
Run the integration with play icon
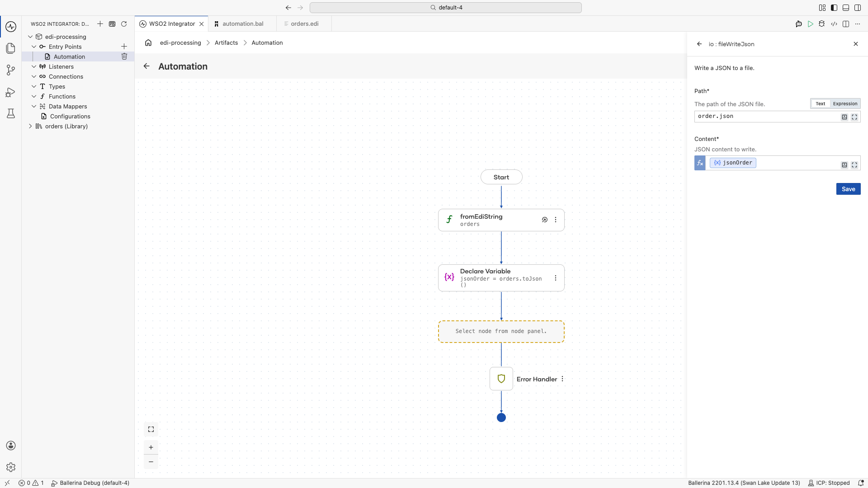811,24
